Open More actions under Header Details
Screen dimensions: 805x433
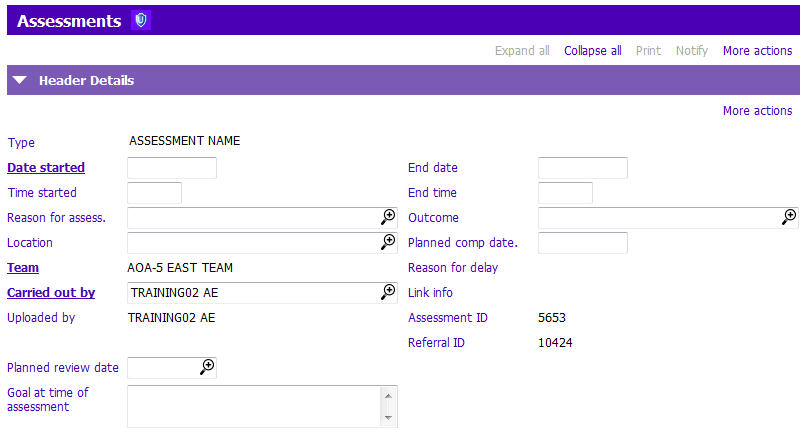(x=757, y=111)
